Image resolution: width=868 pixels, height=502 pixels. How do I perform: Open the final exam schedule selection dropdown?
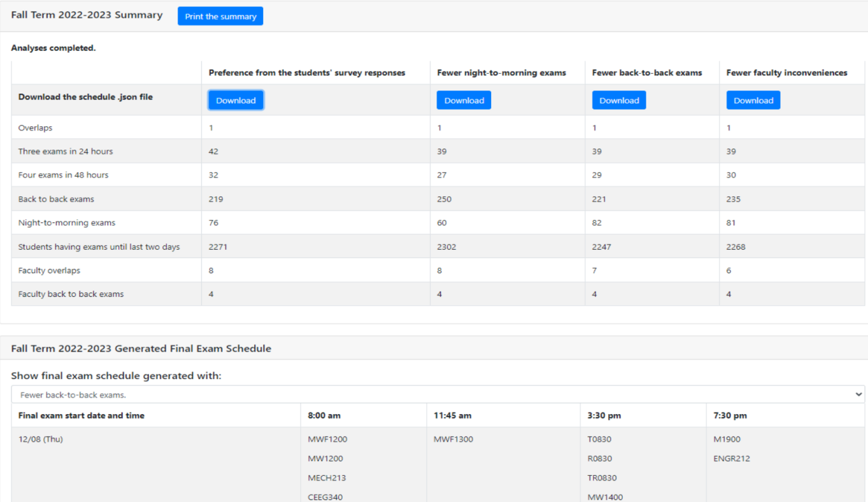(x=438, y=395)
